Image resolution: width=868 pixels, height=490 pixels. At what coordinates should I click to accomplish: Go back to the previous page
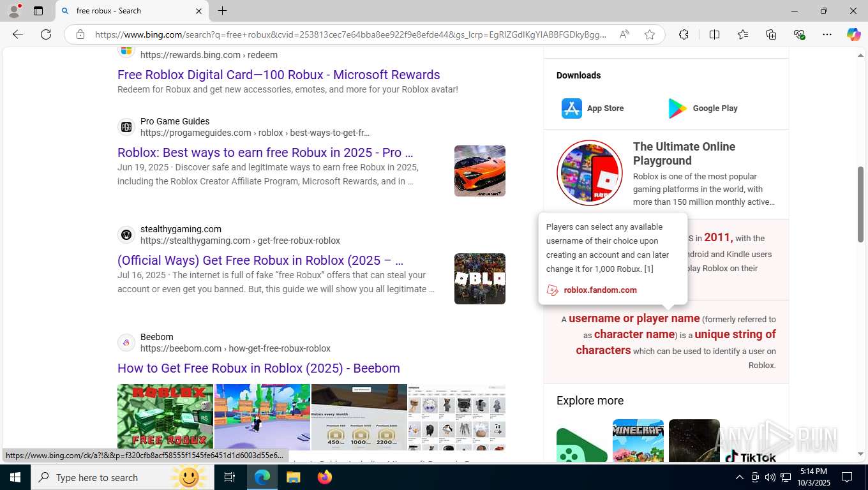click(18, 34)
